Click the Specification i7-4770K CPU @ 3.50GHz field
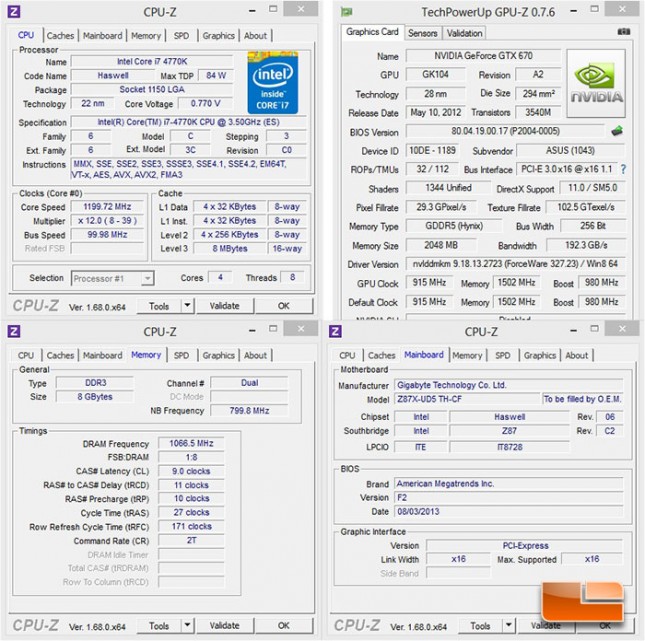 [x=189, y=122]
